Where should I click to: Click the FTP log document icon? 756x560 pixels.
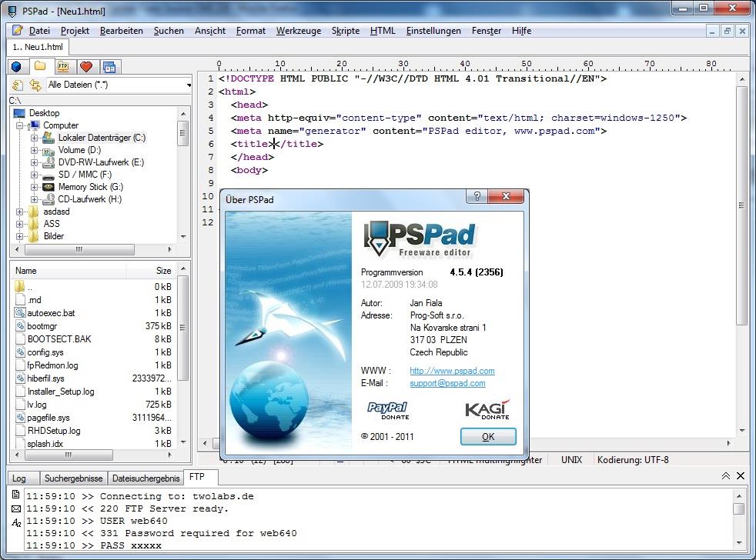pos(16,495)
